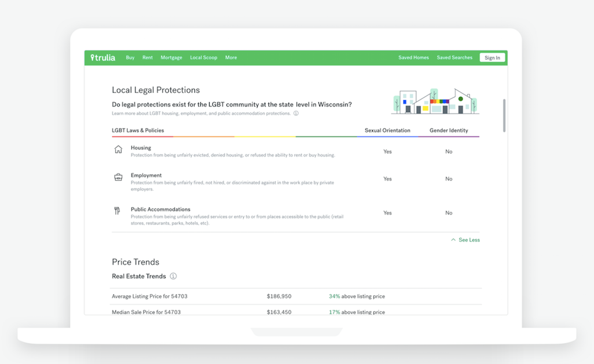Expand the More menu

click(231, 58)
